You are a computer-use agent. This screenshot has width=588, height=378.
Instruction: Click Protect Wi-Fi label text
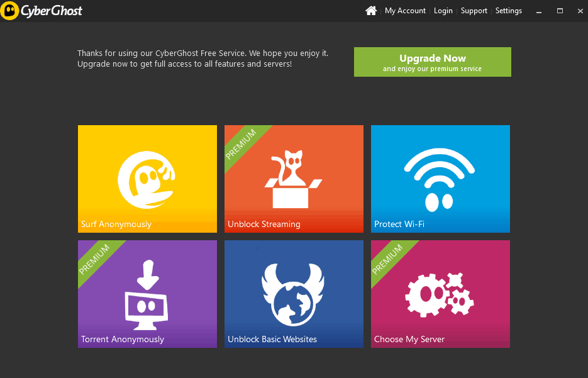click(x=399, y=225)
